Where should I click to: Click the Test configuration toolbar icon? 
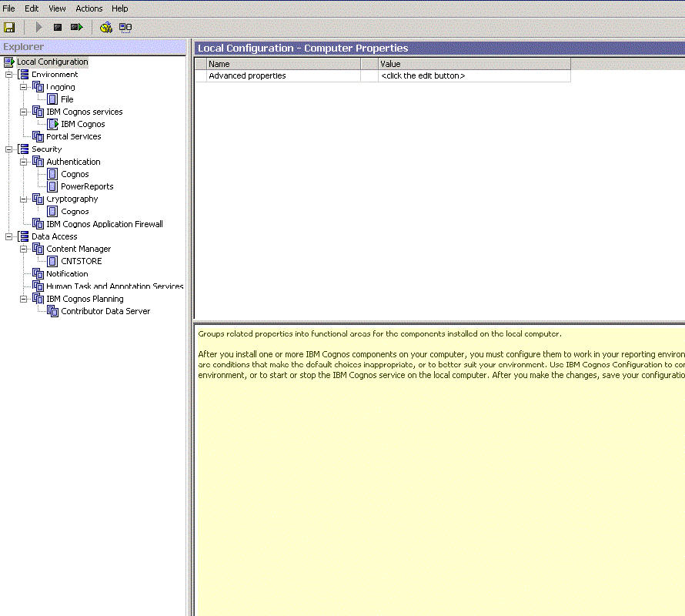tap(106, 28)
